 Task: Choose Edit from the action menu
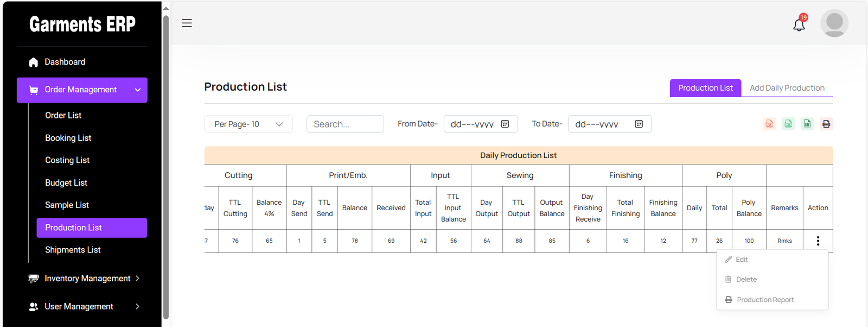(742, 260)
